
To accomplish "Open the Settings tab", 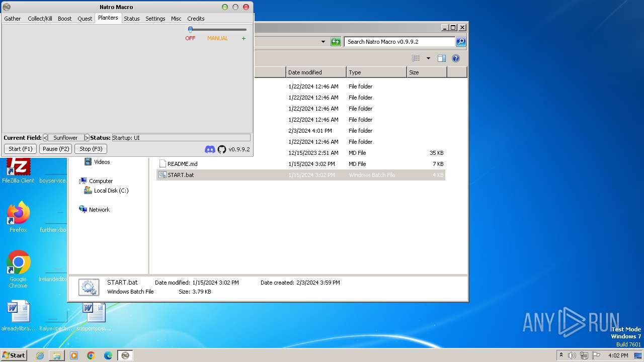I will 155,19.
